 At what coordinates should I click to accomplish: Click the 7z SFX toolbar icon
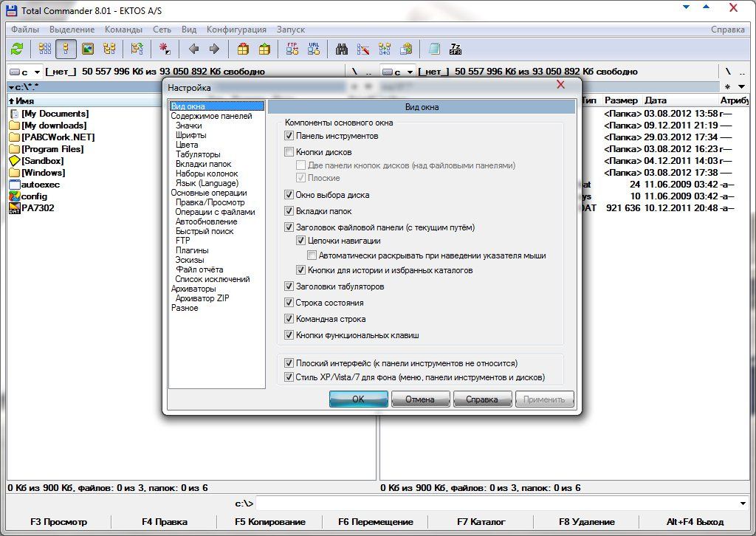click(456, 49)
